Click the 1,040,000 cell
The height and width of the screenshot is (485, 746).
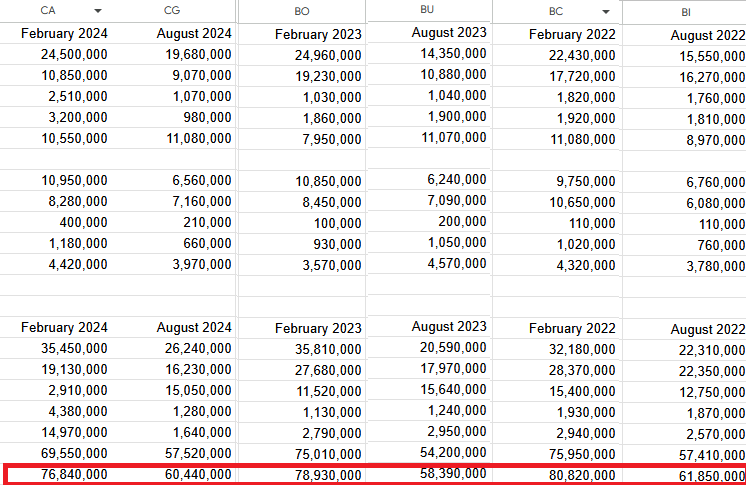457,96
